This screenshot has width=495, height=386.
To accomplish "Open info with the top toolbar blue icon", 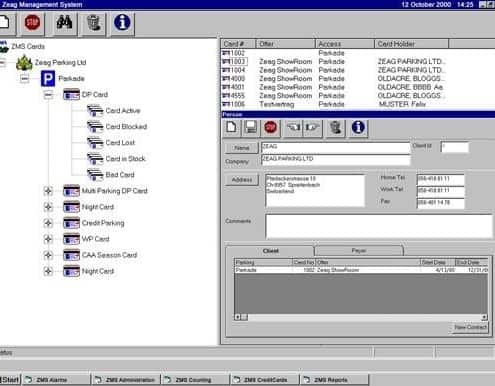I will 122,23.
